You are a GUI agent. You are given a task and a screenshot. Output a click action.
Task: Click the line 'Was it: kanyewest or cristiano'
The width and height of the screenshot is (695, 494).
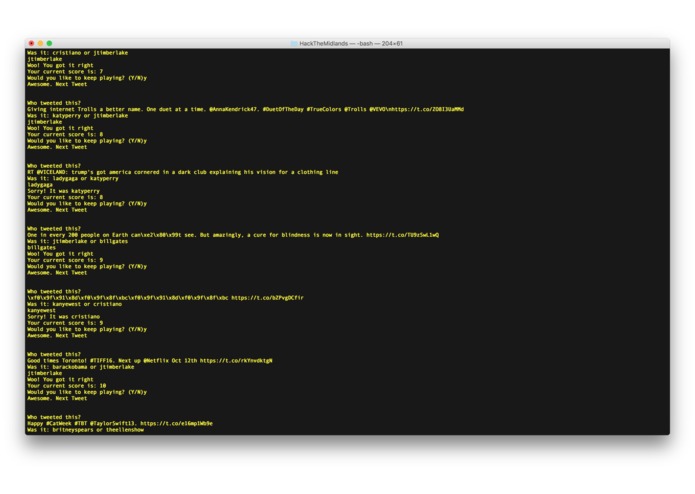coord(74,304)
